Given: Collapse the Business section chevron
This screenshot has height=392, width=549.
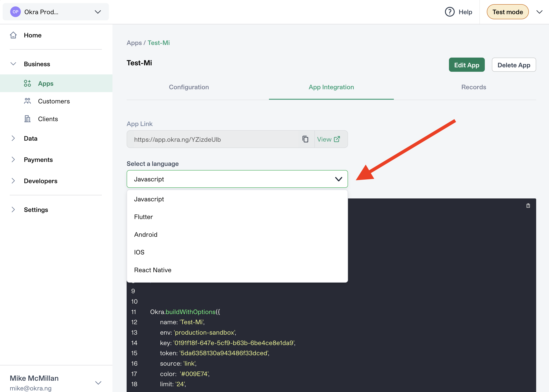Looking at the screenshot, I should (13, 64).
